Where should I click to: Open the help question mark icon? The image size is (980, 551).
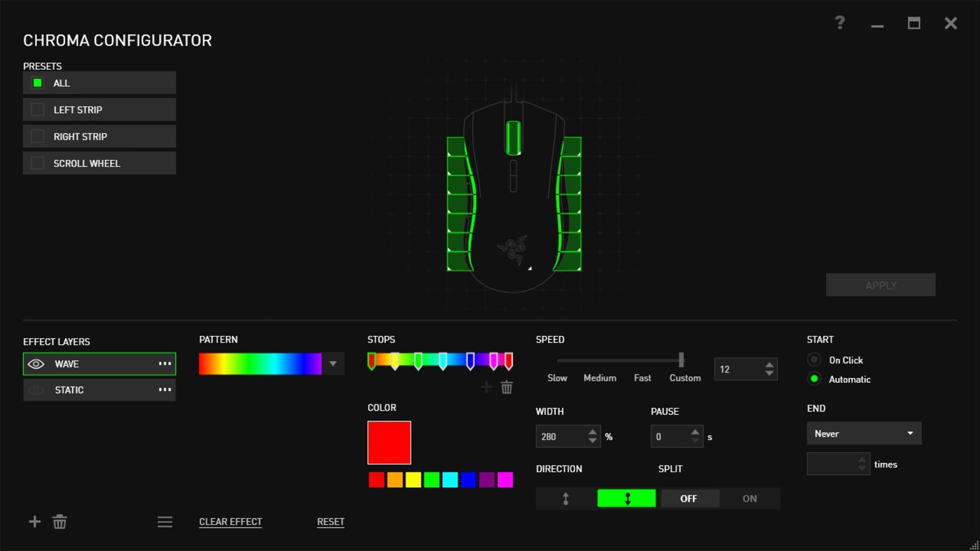point(840,23)
